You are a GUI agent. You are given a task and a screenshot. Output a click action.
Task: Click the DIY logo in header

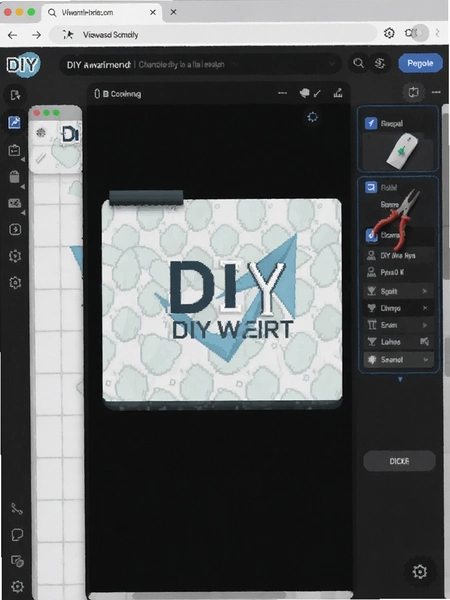coord(23,65)
